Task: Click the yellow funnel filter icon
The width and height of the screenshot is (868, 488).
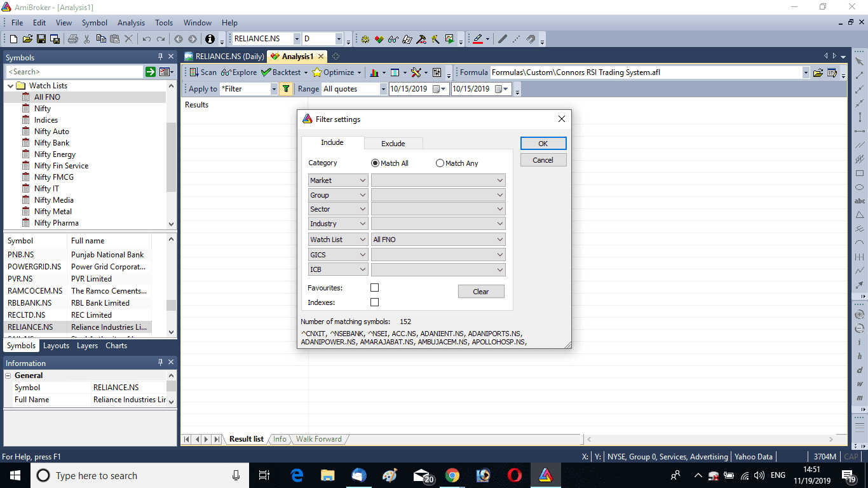Action: (286, 89)
